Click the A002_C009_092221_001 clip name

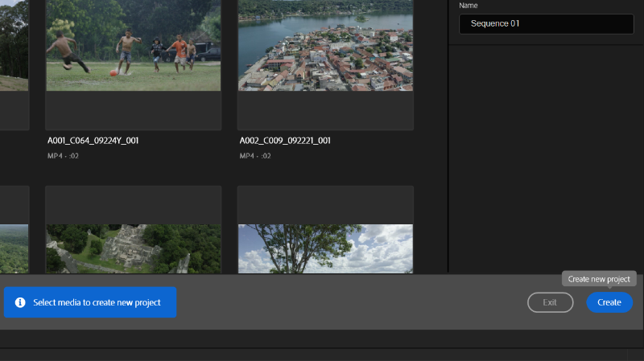pos(285,141)
